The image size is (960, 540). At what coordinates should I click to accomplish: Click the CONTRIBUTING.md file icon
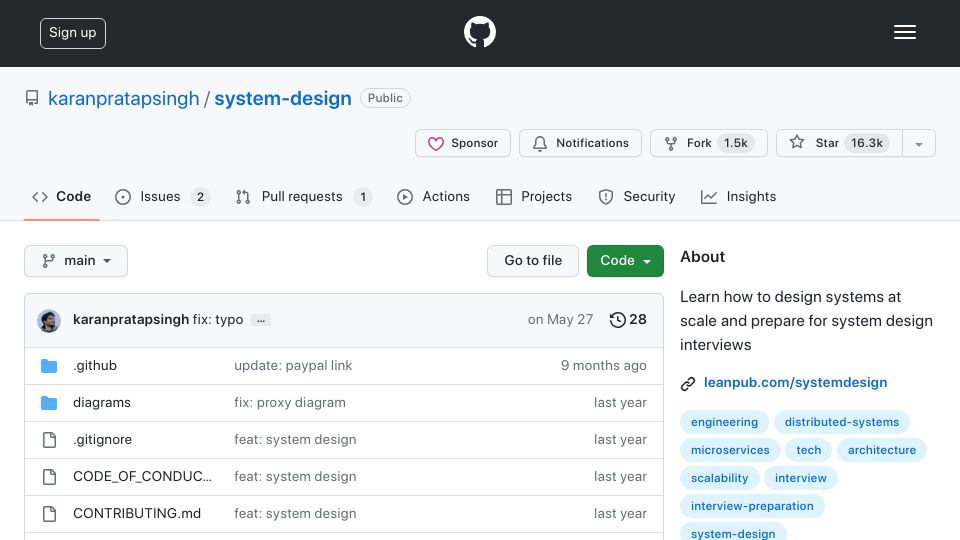(x=50, y=514)
